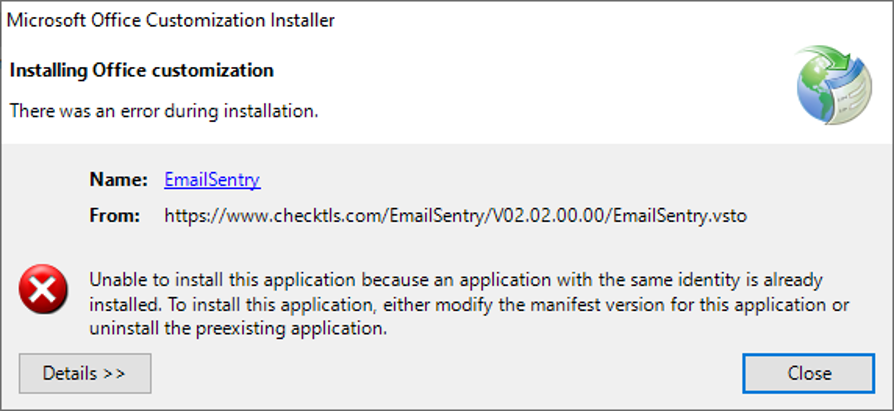Click the bold From: label
The height and width of the screenshot is (411, 894).
[115, 216]
